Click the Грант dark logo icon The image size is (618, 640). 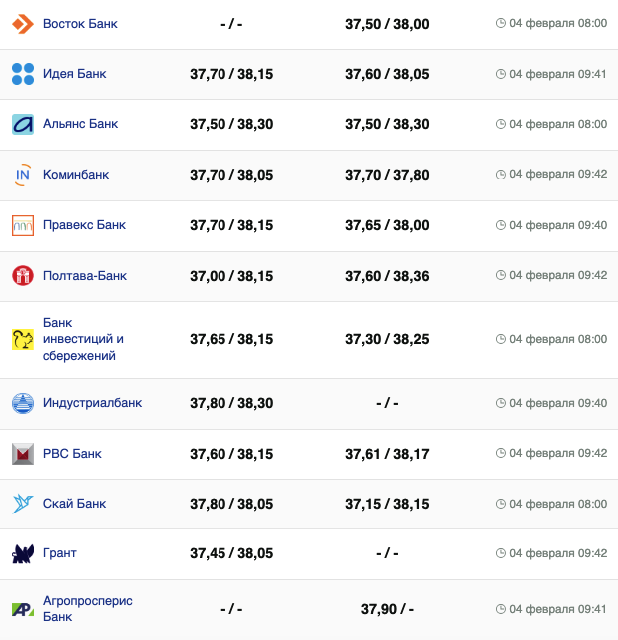tap(23, 553)
